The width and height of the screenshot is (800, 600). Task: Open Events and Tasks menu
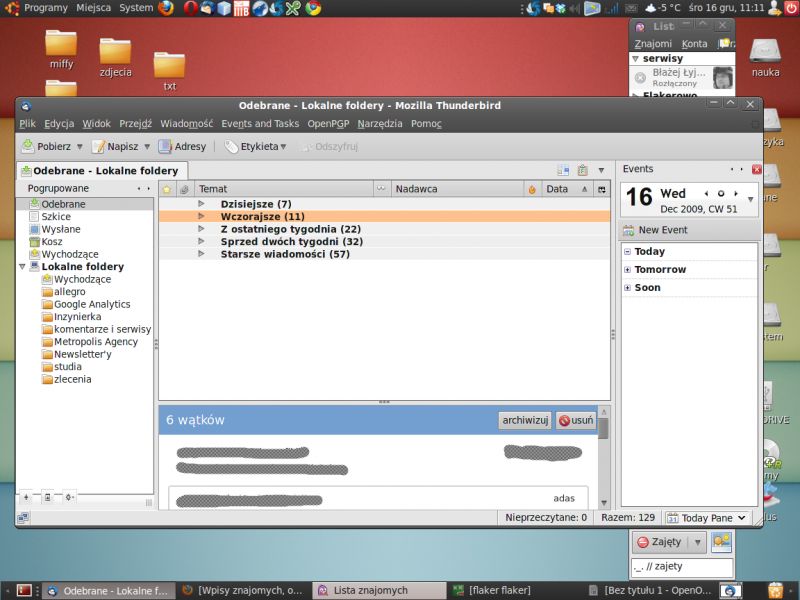(x=260, y=123)
